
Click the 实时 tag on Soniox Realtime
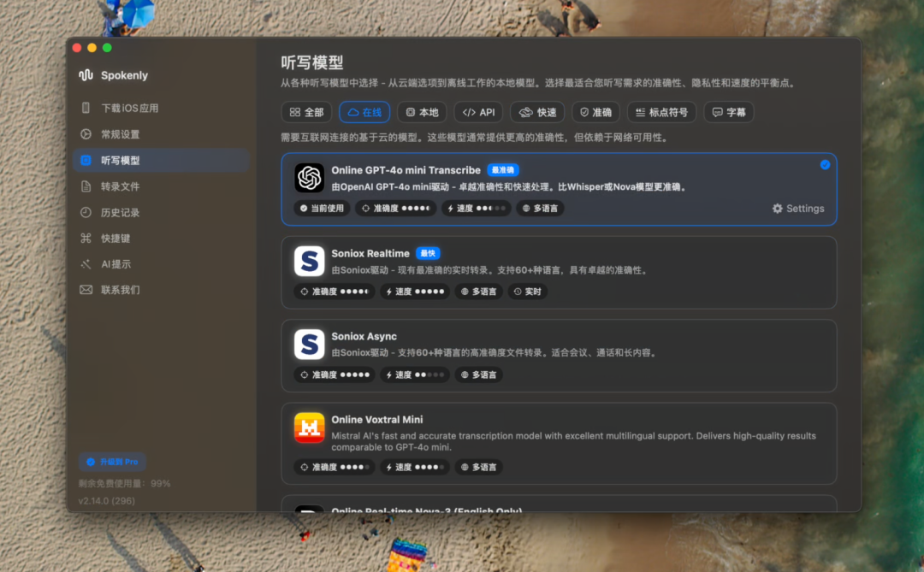[x=527, y=292]
